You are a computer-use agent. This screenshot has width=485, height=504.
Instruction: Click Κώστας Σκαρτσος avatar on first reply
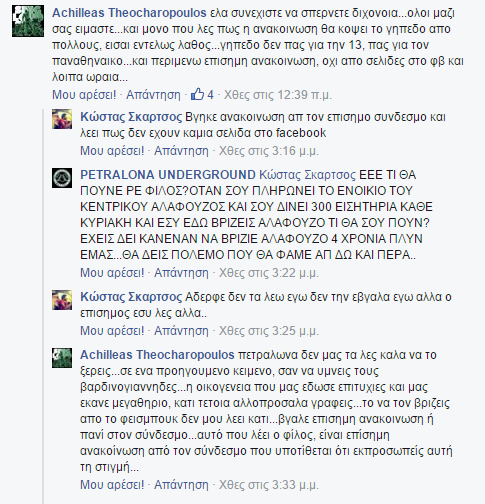pyautogui.click(x=62, y=119)
